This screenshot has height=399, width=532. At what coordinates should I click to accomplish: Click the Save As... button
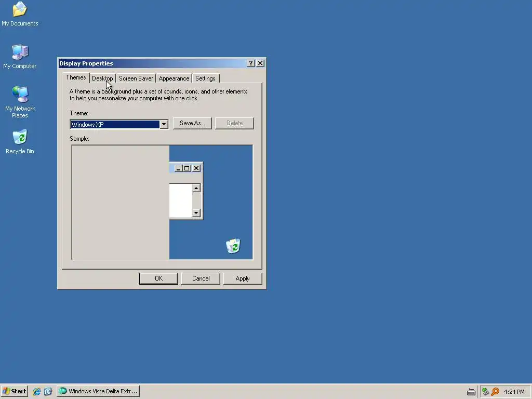tap(192, 123)
